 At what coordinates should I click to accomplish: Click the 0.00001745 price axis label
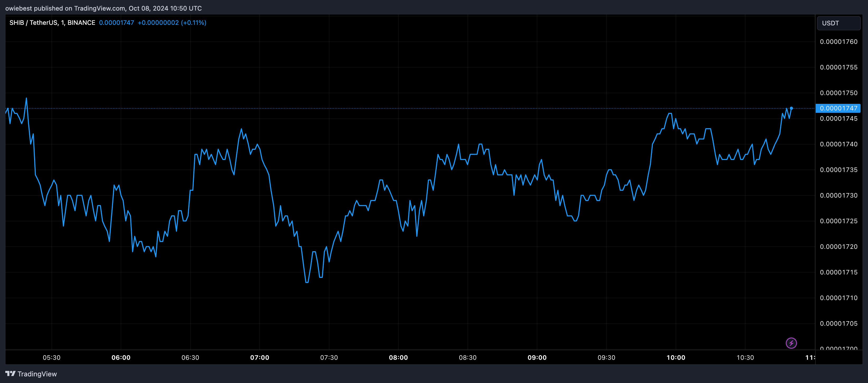(x=839, y=119)
